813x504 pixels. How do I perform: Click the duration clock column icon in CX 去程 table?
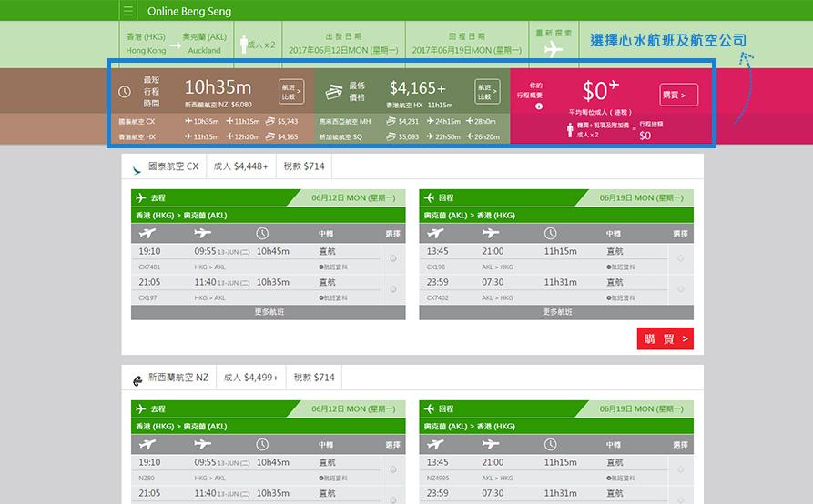262,234
